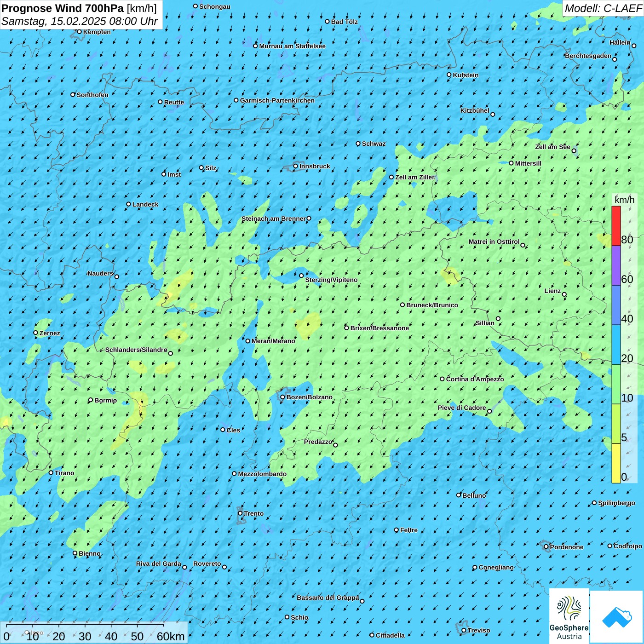
Task: Select the yellow 0 km/h legend color
Action: [616, 463]
